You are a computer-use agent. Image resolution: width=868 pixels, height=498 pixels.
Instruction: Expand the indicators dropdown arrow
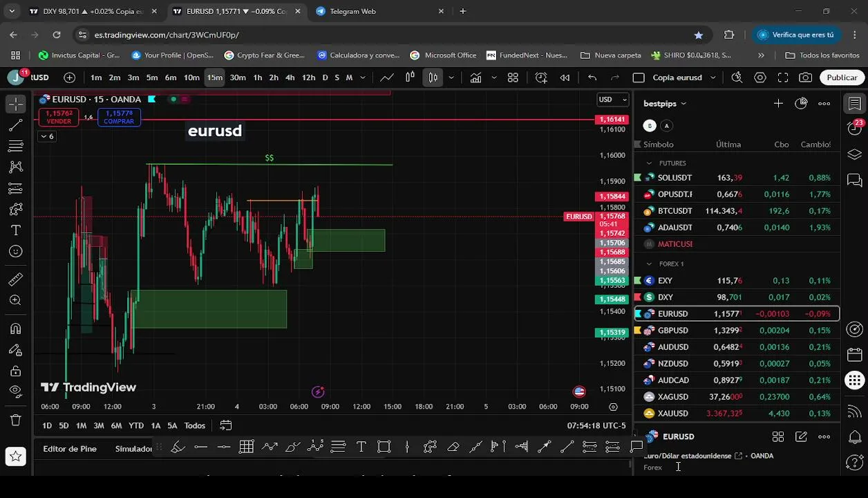click(x=494, y=77)
